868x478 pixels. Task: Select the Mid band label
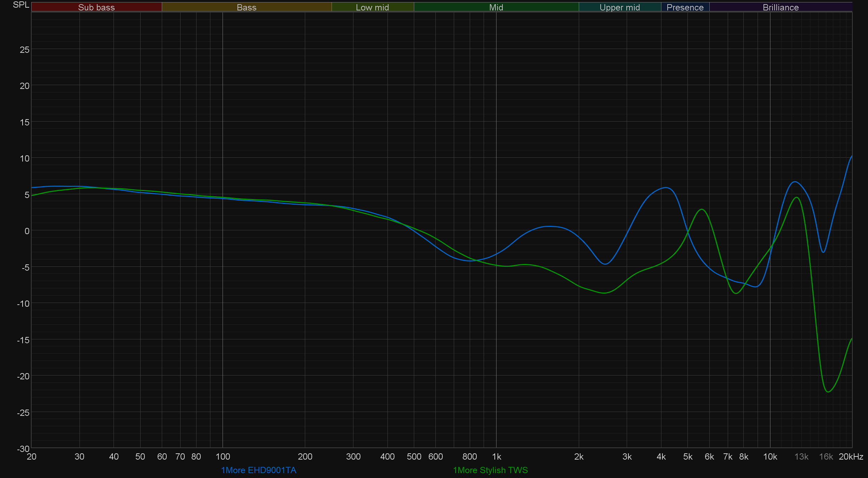coord(496,7)
